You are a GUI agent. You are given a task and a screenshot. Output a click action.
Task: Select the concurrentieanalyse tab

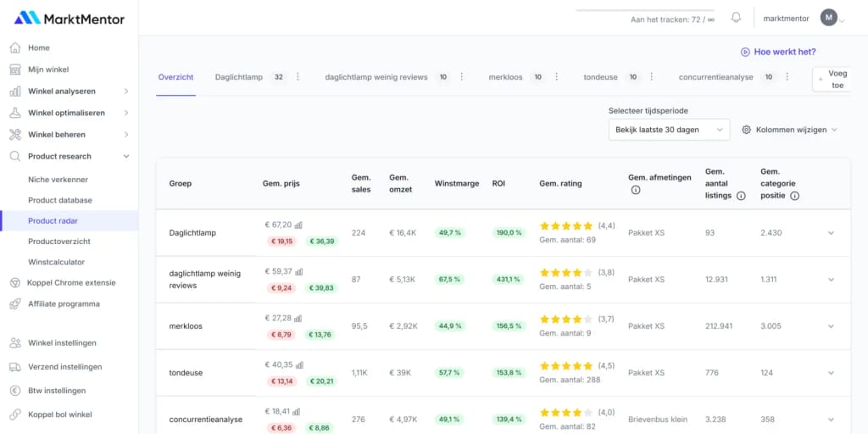pos(716,77)
